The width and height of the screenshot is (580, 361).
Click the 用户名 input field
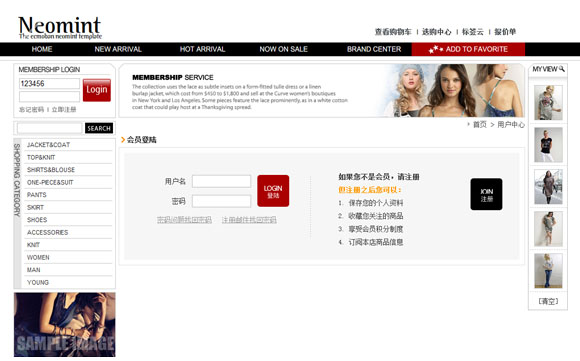[222, 181]
